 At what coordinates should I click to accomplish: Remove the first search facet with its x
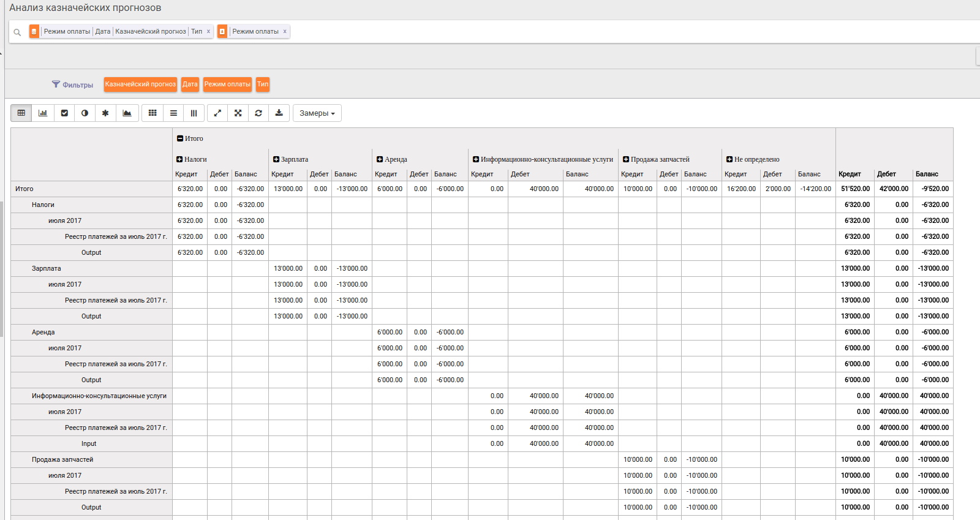208,31
